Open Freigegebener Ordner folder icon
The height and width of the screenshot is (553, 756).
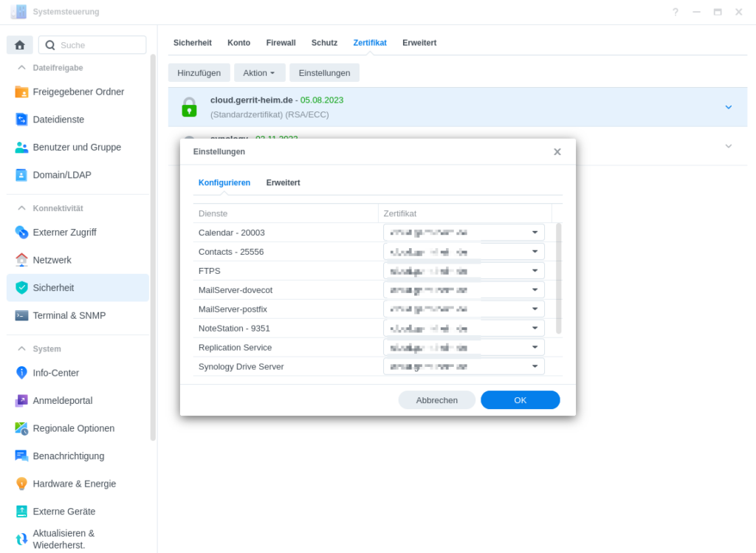21,92
